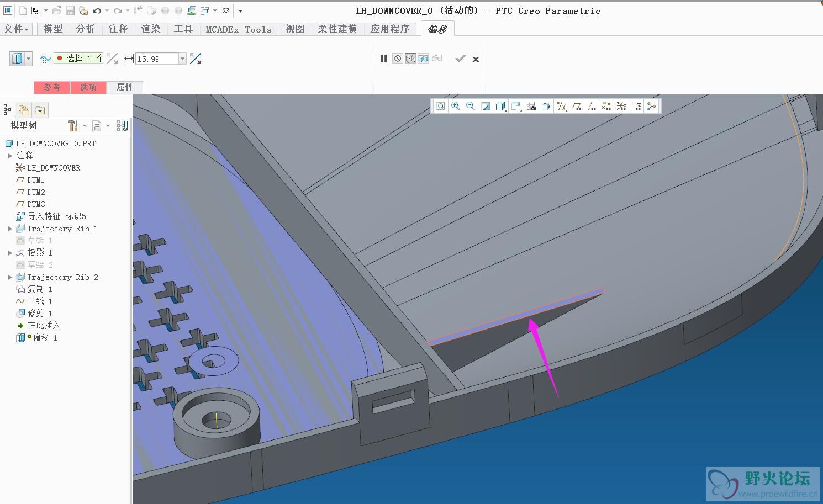Open the 文件 menu
The width and height of the screenshot is (823, 504).
point(16,29)
